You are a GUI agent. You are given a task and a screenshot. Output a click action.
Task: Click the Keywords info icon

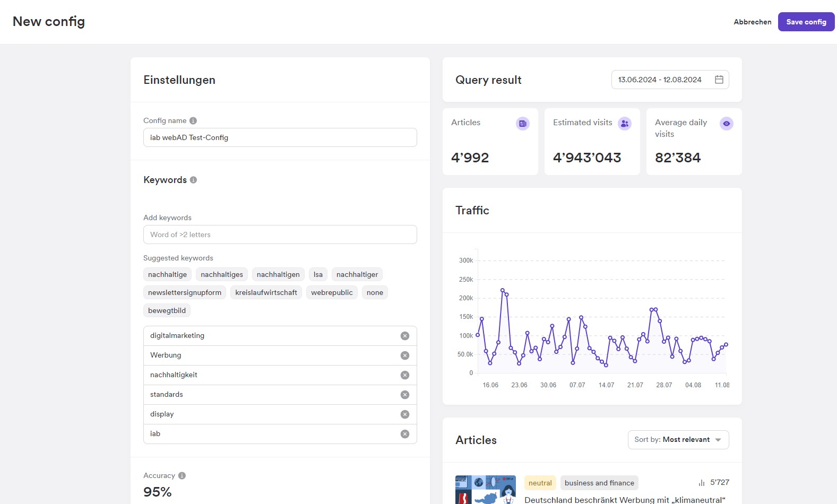click(x=193, y=180)
